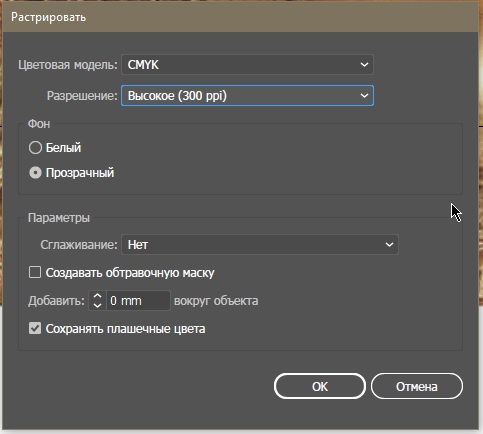Open the Цветовая модель CMYK dropdown
Image resolution: width=483 pixels, height=434 pixels.
tap(247, 65)
